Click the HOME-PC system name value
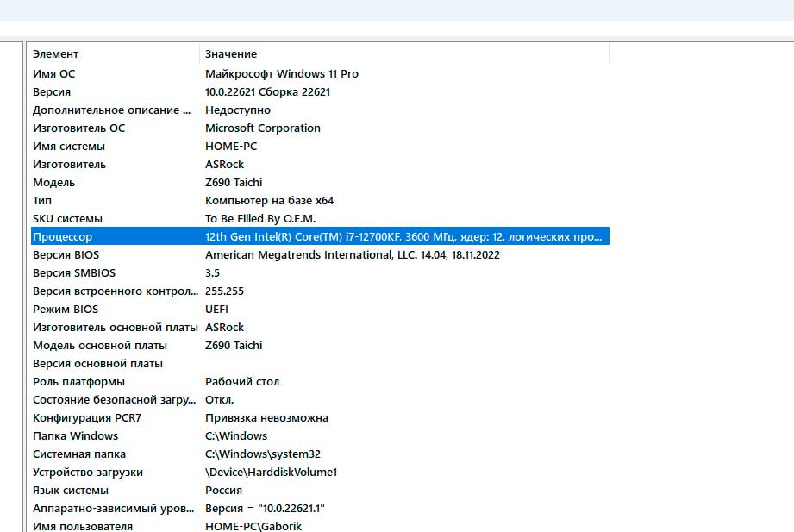The width and height of the screenshot is (794, 532). (x=231, y=147)
